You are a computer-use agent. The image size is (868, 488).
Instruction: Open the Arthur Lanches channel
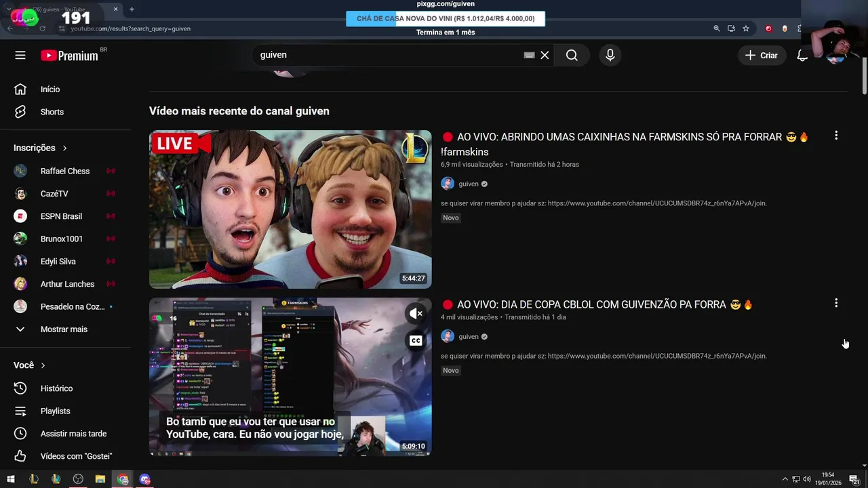click(66, 284)
